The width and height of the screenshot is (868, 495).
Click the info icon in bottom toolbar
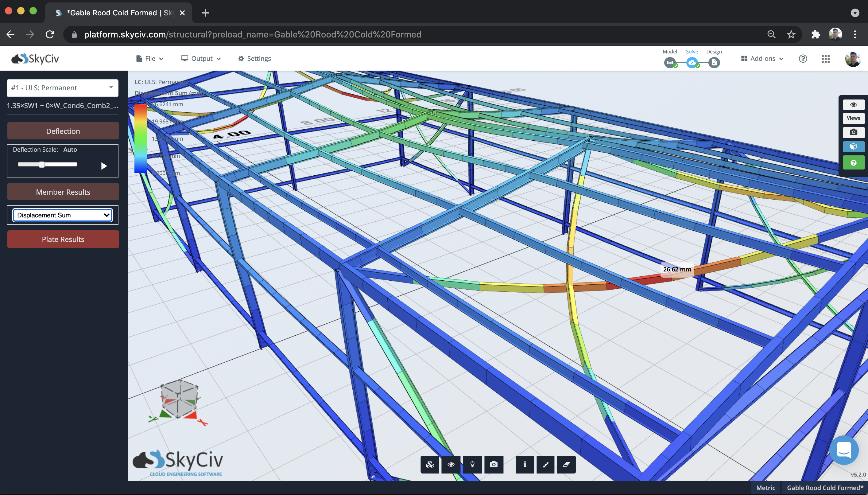pos(525,464)
